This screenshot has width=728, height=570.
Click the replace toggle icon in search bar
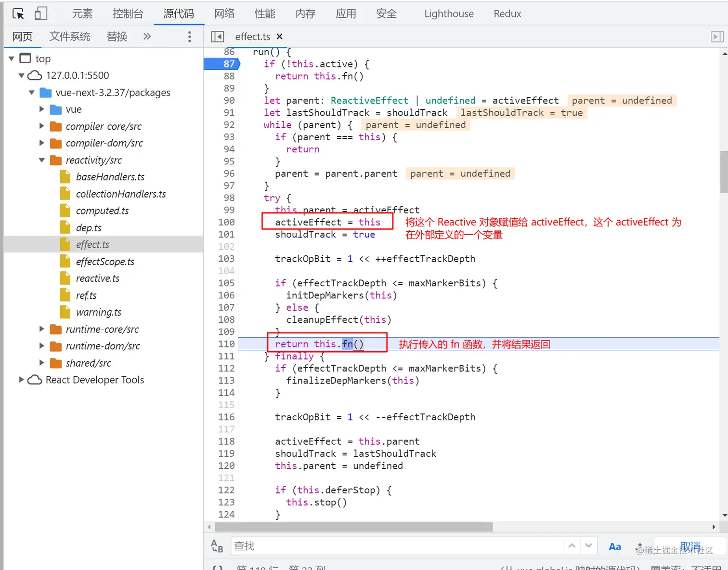point(217,546)
